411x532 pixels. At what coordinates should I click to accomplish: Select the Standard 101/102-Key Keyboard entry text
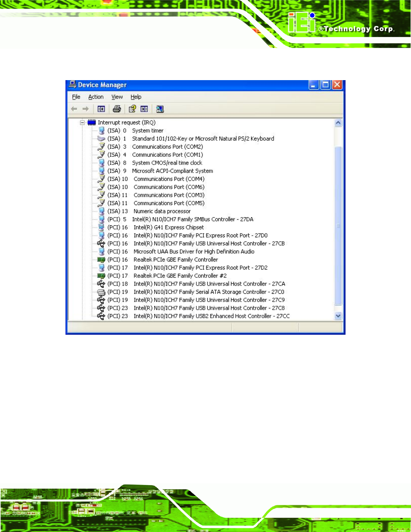click(x=203, y=139)
